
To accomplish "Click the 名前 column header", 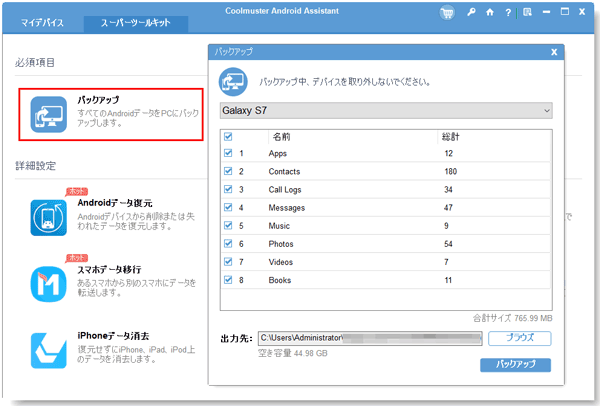I will (281, 137).
